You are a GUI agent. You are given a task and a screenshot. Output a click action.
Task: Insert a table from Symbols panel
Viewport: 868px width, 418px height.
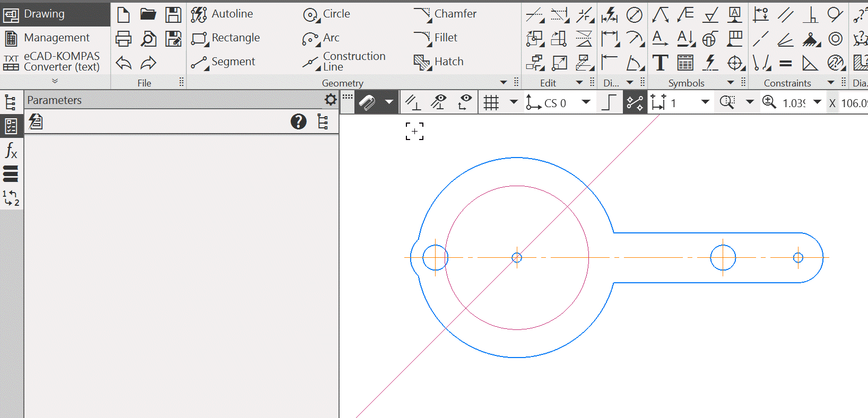[685, 63]
